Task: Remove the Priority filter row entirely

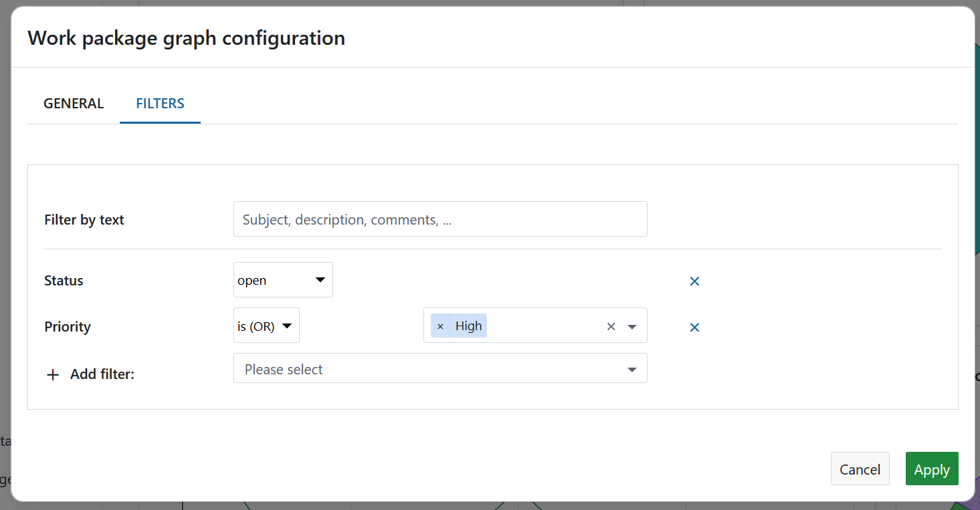Action: (694, 327)
